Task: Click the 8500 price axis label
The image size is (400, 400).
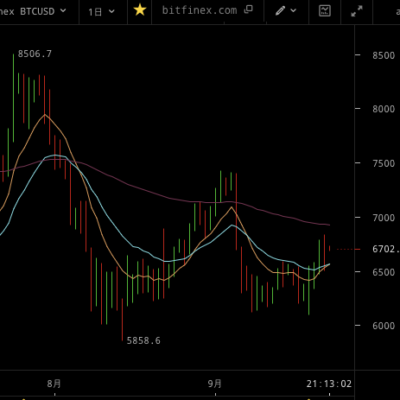Action: [x=384, y=55]
